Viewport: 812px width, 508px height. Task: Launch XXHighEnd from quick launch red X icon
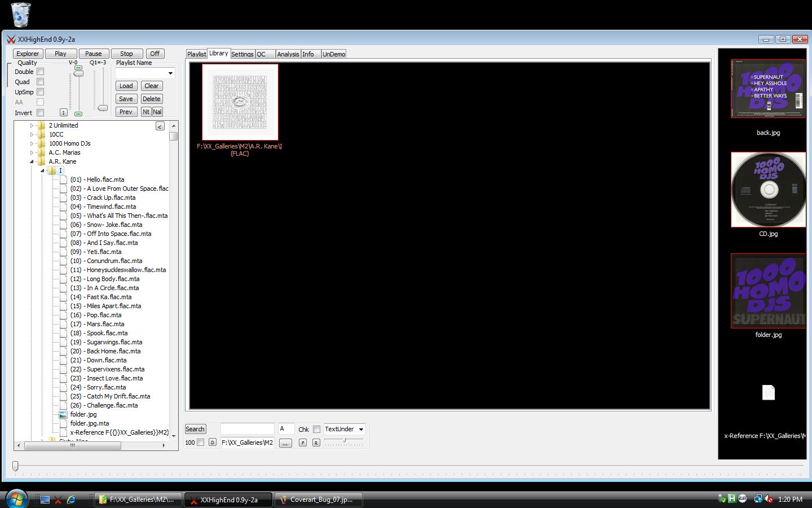point(58,500)
